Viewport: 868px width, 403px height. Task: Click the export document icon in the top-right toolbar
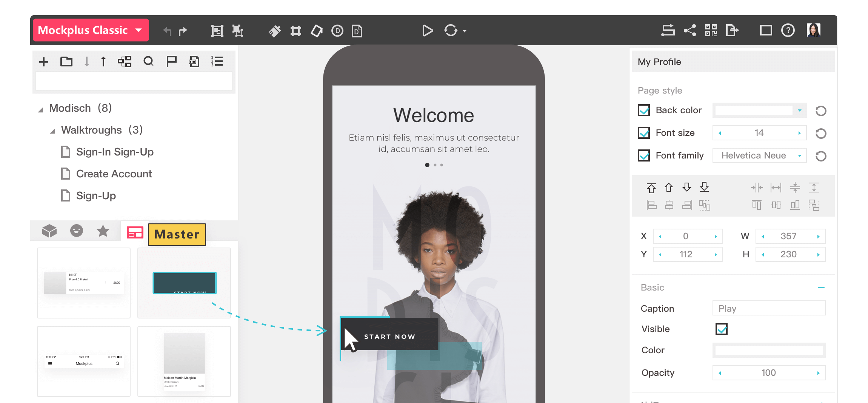tap(732, 30)
